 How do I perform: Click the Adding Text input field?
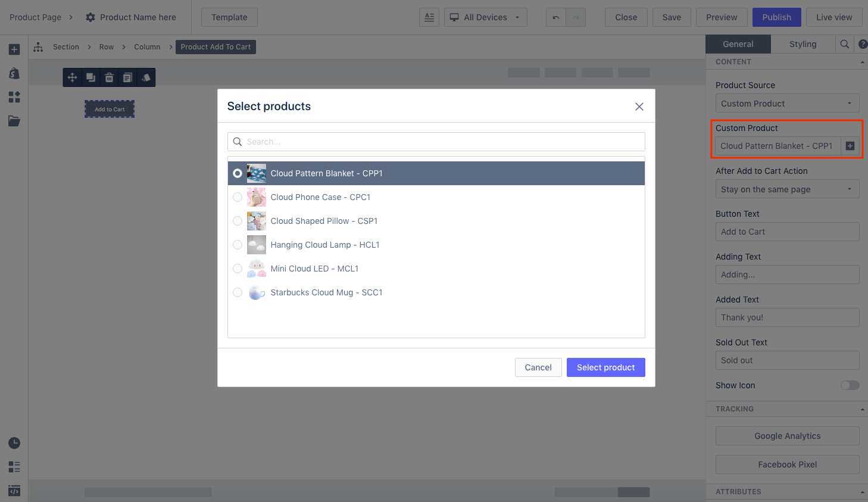787,275
